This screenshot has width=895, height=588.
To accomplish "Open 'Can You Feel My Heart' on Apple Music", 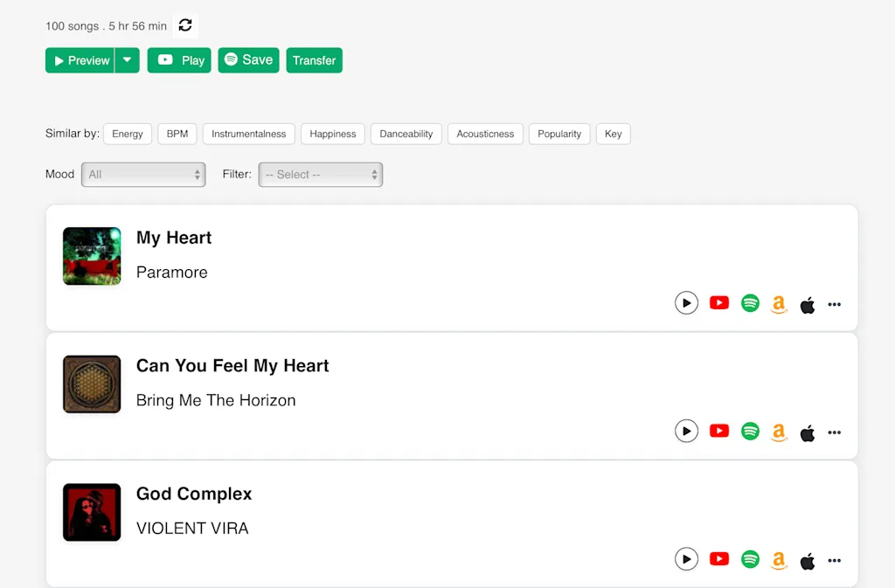I will pyautogui.click(x=807, y=431).
